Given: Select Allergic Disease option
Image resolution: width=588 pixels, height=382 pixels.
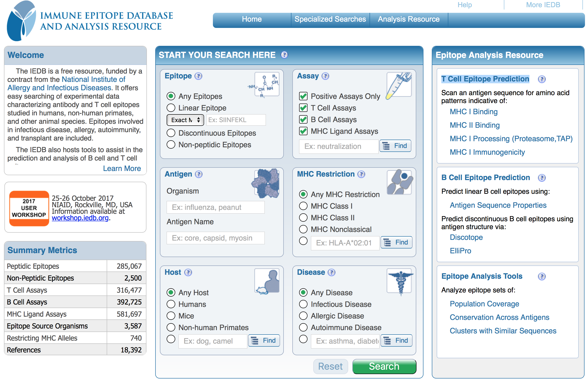Looking at the screenshot, I should tap(303, 316).
